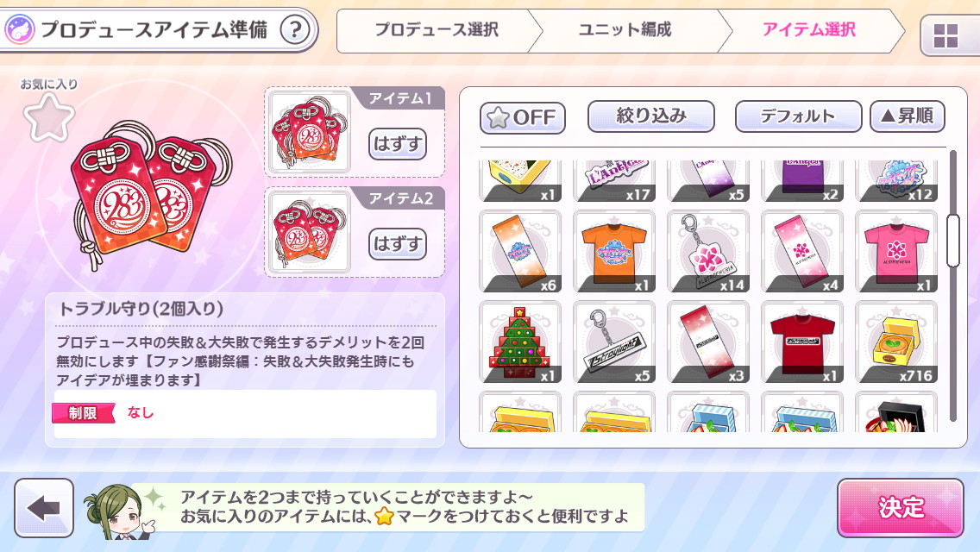Toggle ascending sort order 昇順

point(907,116)
